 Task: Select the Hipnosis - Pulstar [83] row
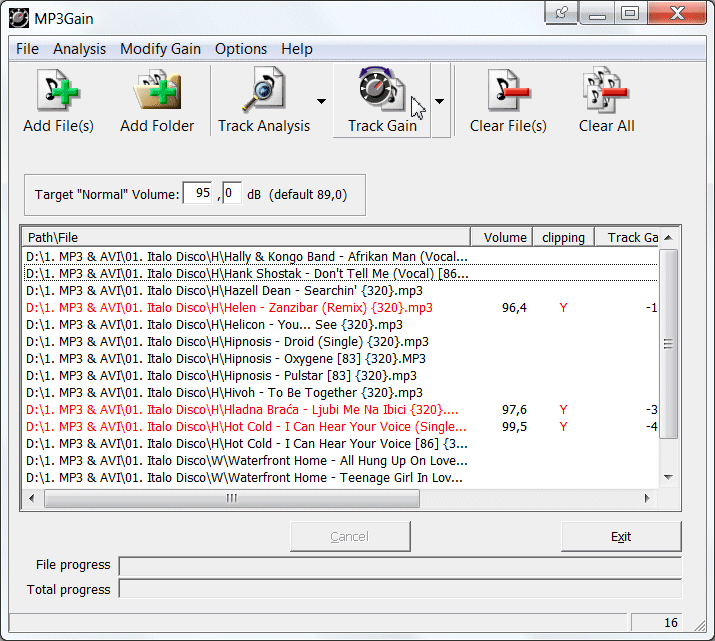[341, 376]
